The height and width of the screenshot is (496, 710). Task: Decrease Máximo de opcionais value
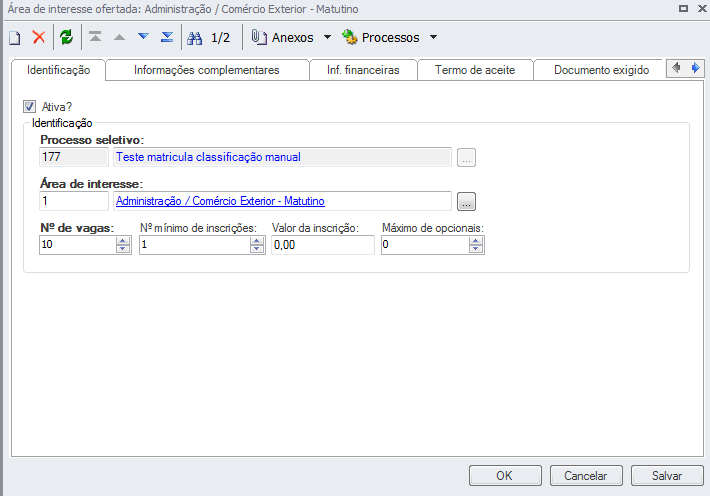[x=476, y=249]
